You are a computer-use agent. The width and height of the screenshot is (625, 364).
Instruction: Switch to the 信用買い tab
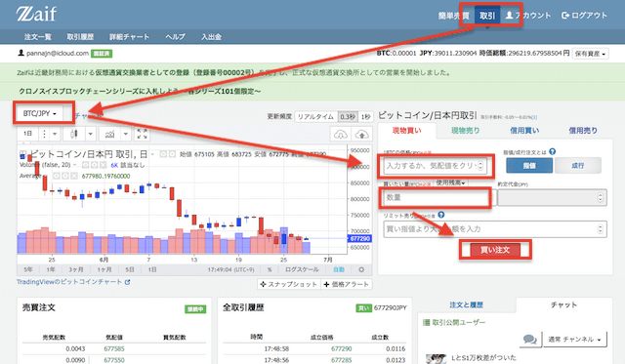[x=524, y=130]
